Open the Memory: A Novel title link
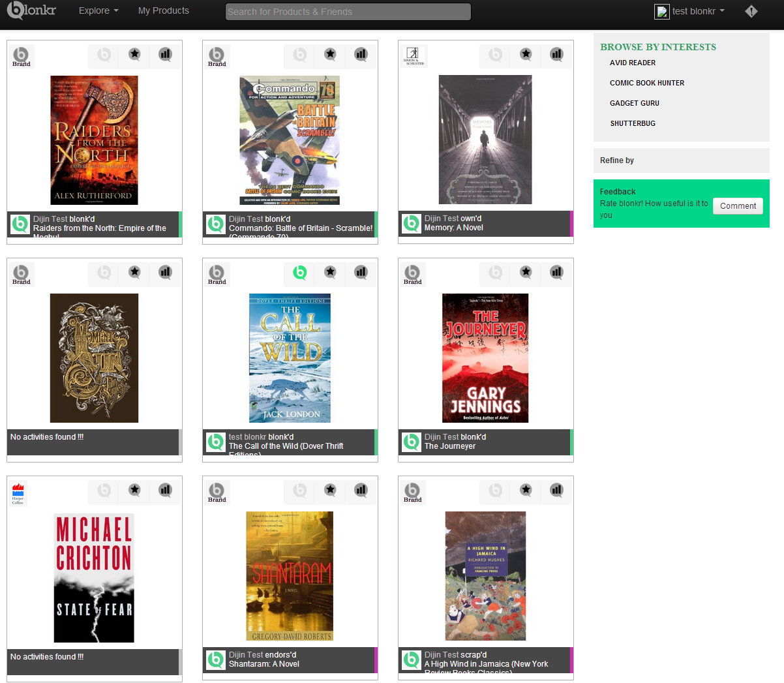The height and width of the screenshot is (683, 784). click(454, 228)
